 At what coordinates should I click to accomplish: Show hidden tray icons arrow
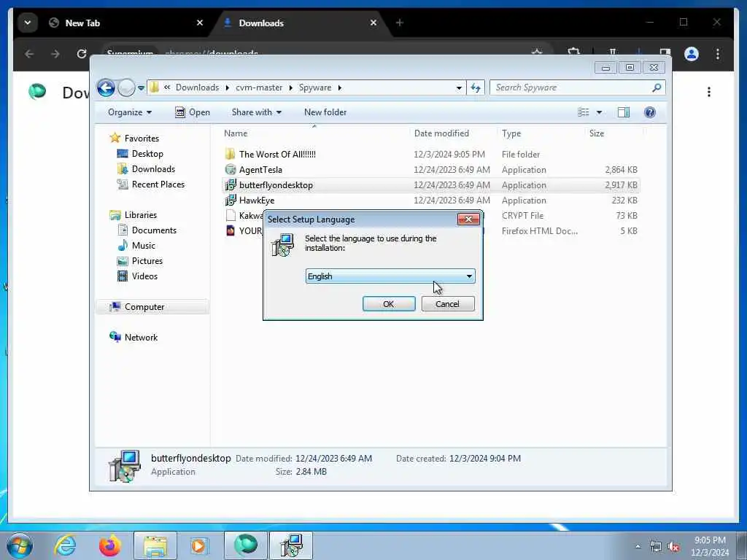pos(638,547)
